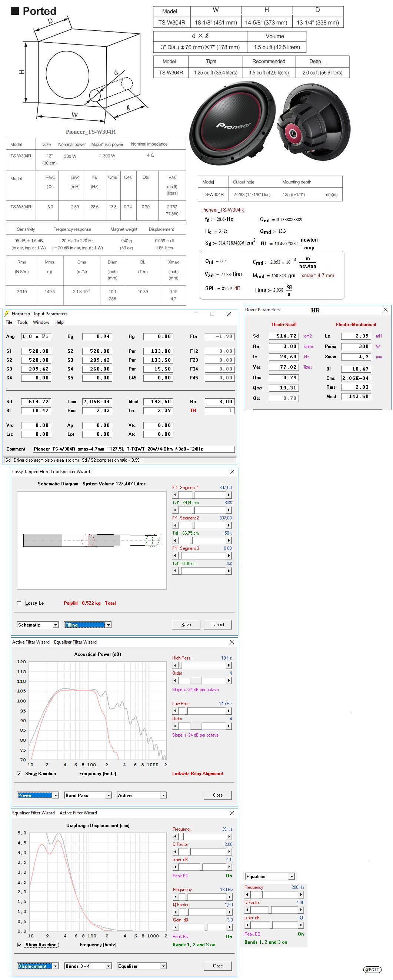The height and width of the screenshot is (980, 393).
Task: Click the 39 Hz Frequency slider right arrow
Action: [229, 837]
